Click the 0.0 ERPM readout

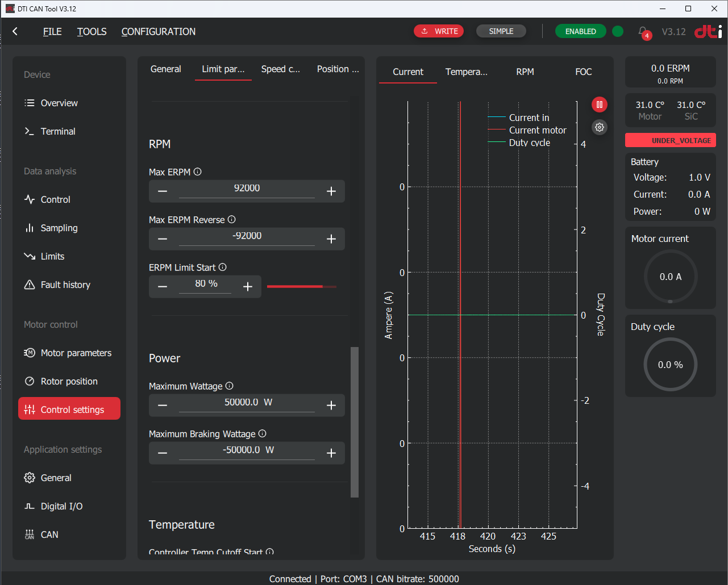671,68
